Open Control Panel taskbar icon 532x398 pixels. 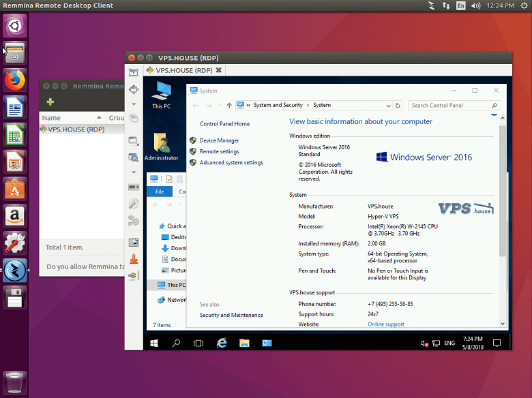point(267,343)
